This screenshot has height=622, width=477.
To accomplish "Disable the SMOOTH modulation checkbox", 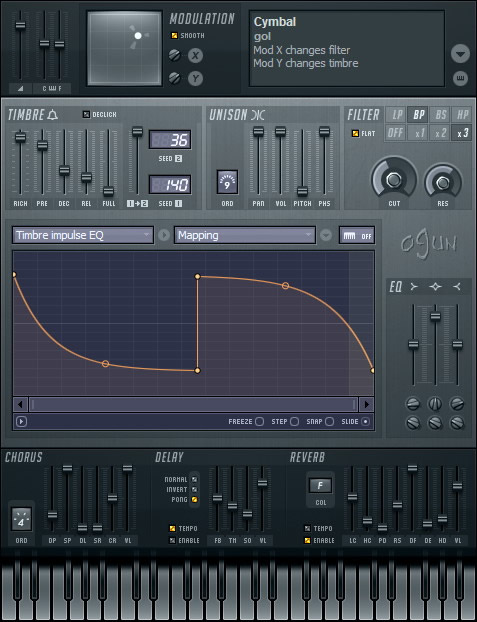I will pos(174,35).
